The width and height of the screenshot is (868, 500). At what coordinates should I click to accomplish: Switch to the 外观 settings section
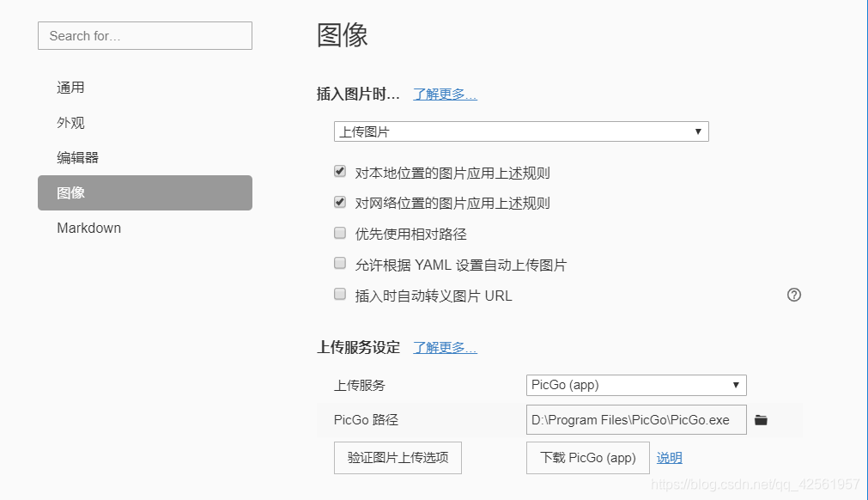[x=70, y=122]
